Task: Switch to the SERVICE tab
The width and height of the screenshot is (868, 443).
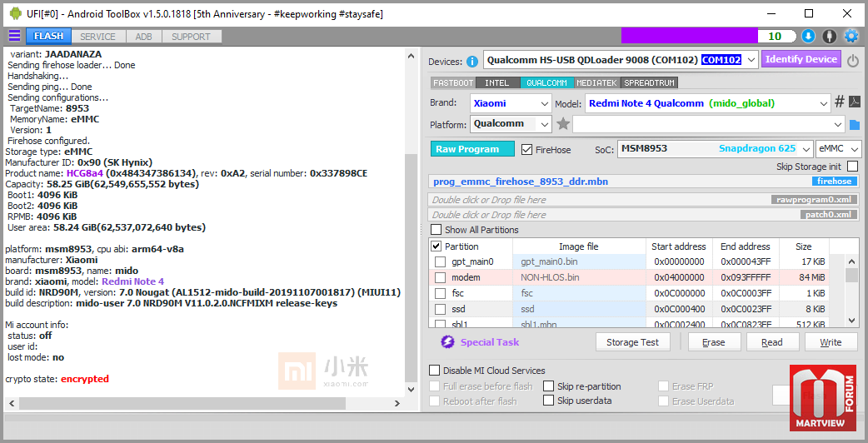Action: coord(98,37)
